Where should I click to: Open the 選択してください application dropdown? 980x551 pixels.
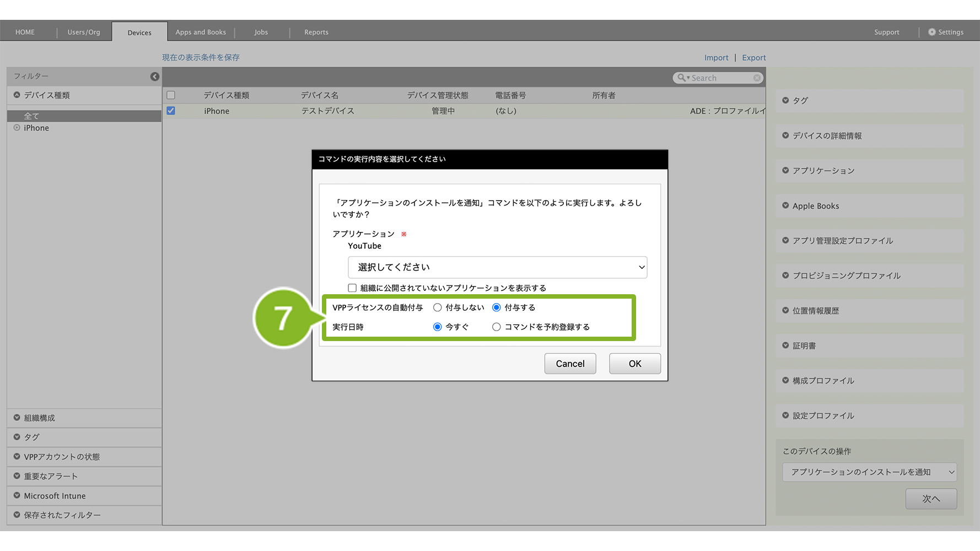coord(497,267)
